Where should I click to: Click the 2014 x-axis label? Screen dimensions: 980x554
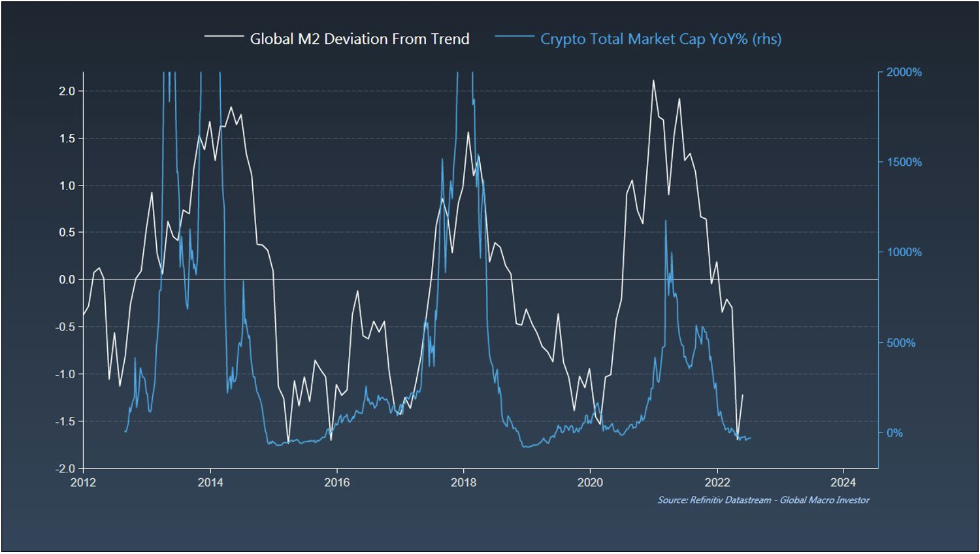coord(210,482)
